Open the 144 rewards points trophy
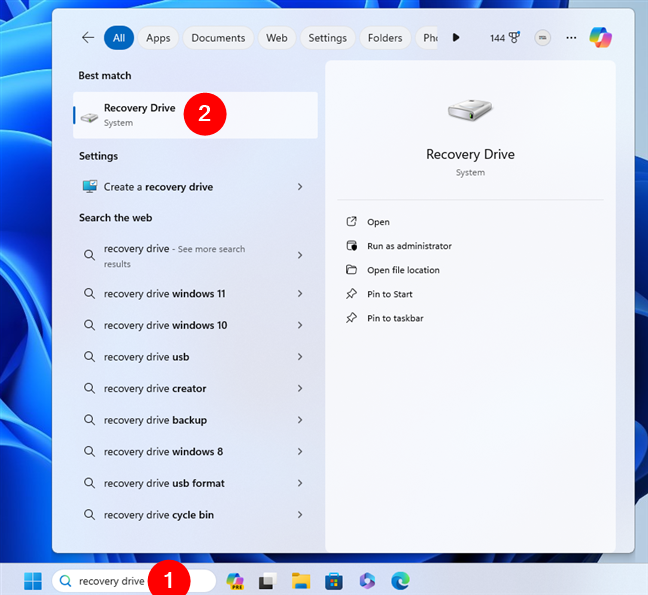This screenshot has height=595, width=648. pos(505,38)
